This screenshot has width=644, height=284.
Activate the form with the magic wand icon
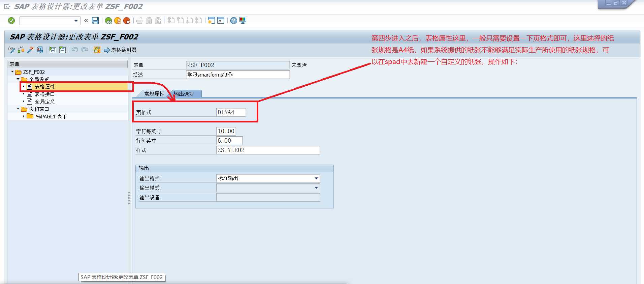30,50
